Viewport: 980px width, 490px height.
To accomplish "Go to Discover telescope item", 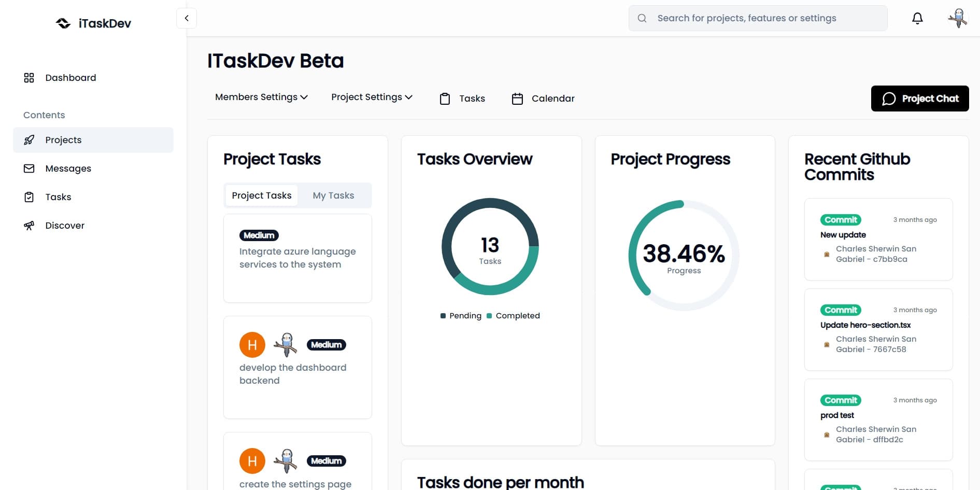I will pyautogui.click(x=29, y=226).
